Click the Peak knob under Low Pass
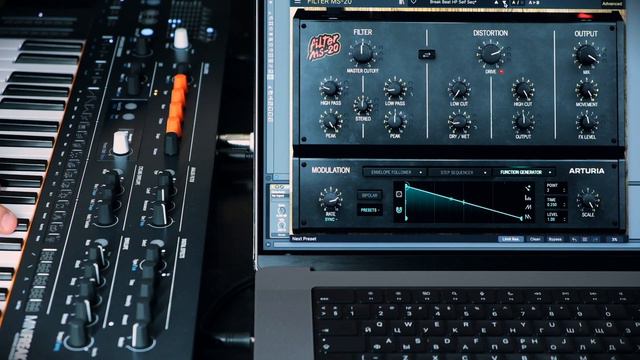This screenshot has width=640, height=360. coord(395,121)
